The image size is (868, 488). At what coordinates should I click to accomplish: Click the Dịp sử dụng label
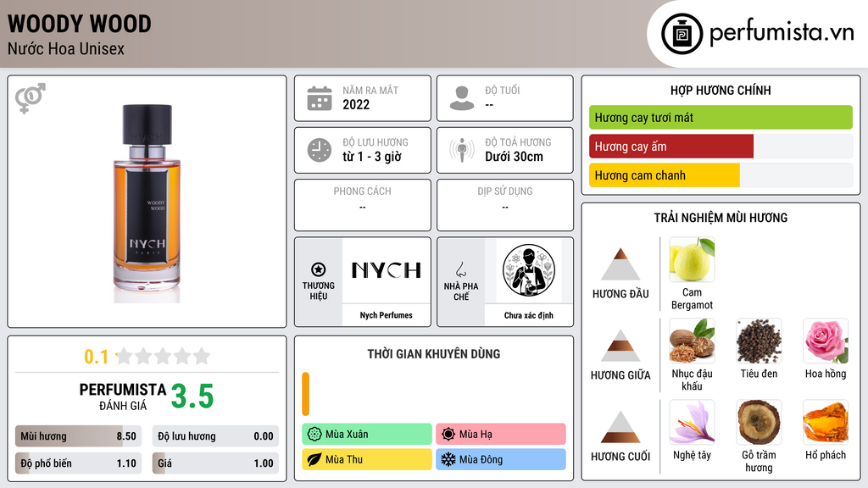pyautogui.click(x=505, y=191)
